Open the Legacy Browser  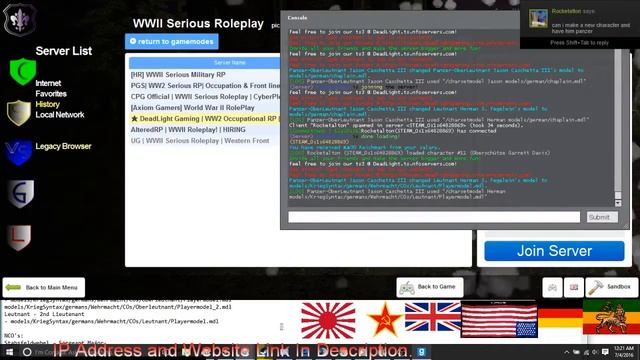click(63, 146)
